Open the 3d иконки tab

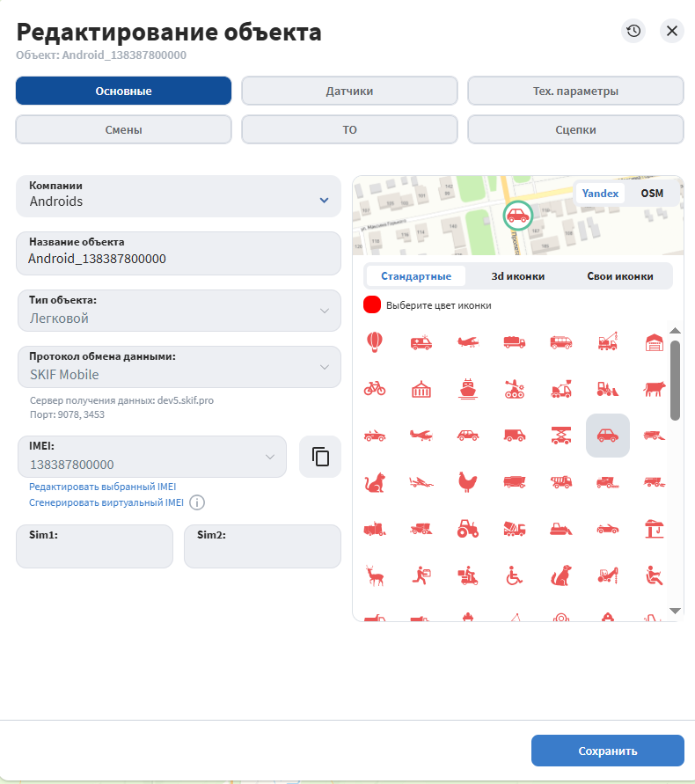517,276
